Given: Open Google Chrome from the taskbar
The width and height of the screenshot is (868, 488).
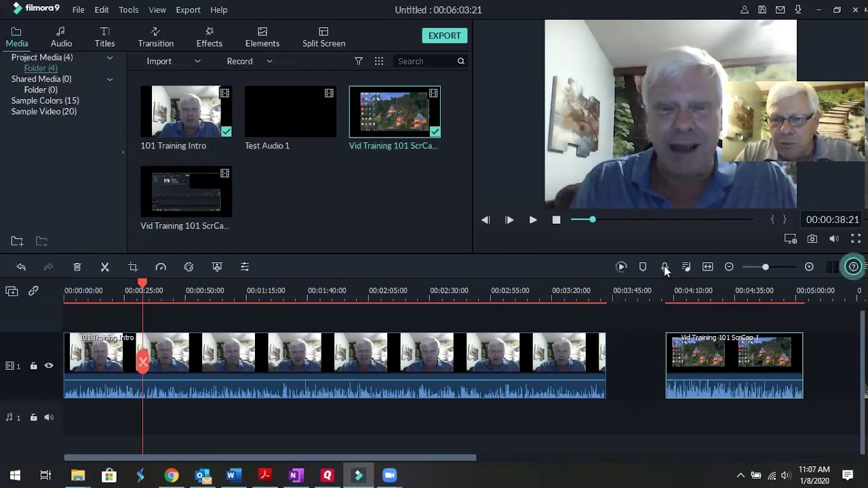Looking at the screenshot, I should (x=172, y=475).
